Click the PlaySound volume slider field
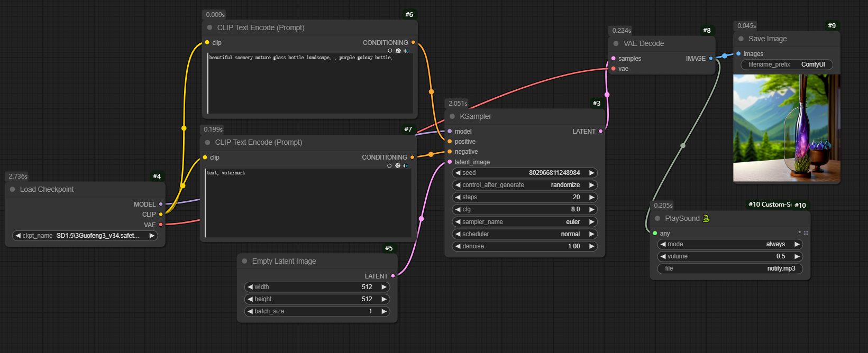This screenshot has height=353, width=868. [730, 256]
